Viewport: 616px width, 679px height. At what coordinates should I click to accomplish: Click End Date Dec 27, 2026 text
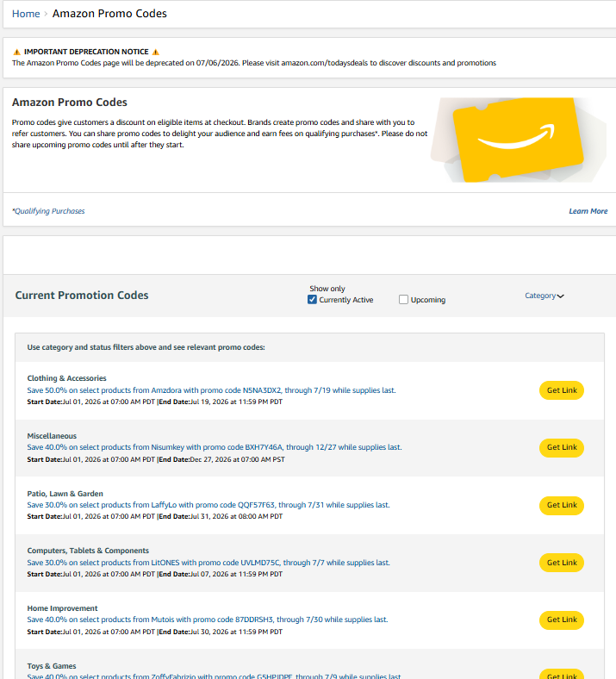(x=222, y=459)
